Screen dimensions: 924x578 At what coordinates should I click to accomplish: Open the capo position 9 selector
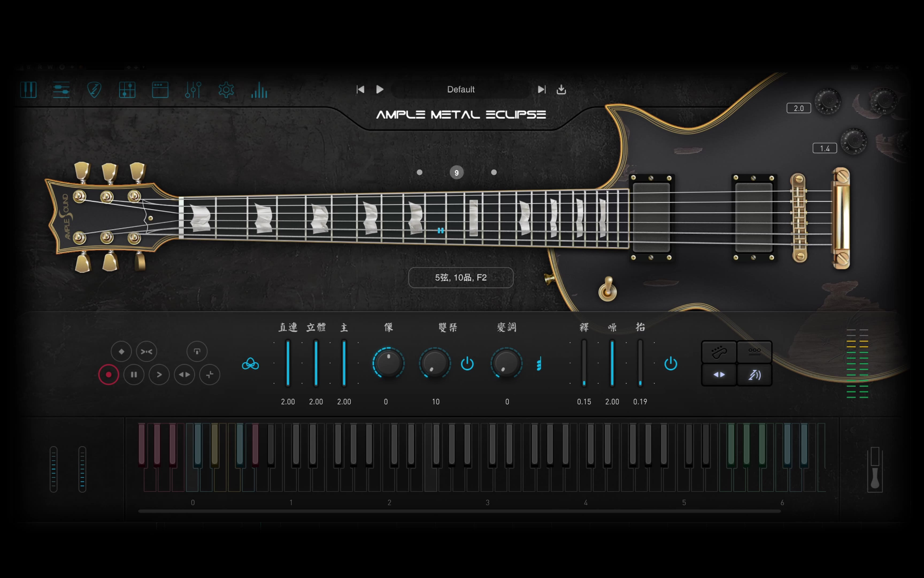click(456, 173)
